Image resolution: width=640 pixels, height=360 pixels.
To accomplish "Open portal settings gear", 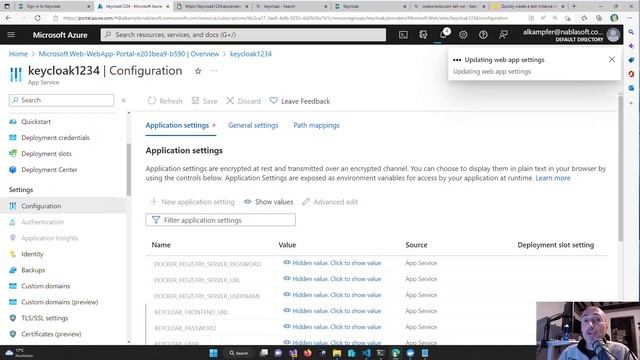I will (463, 35).
